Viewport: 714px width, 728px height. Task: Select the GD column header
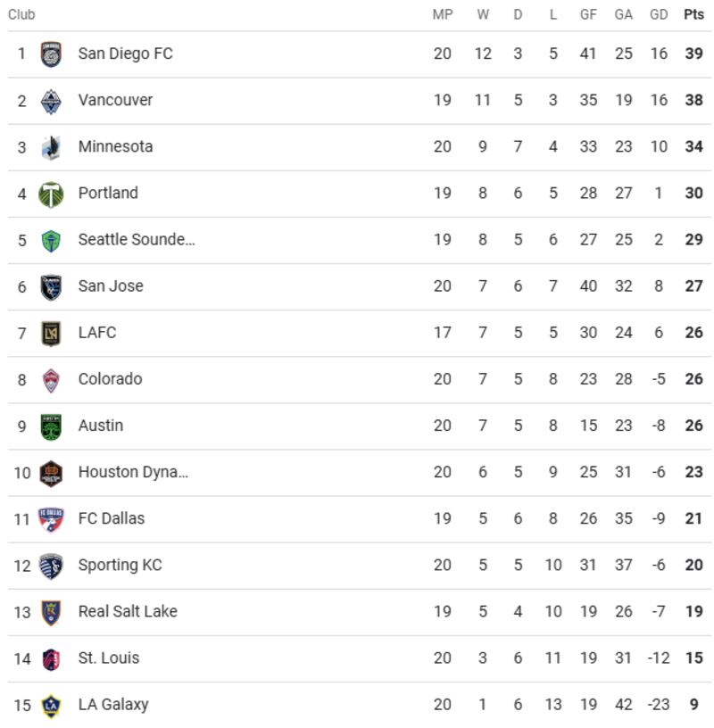coord(659,14)
